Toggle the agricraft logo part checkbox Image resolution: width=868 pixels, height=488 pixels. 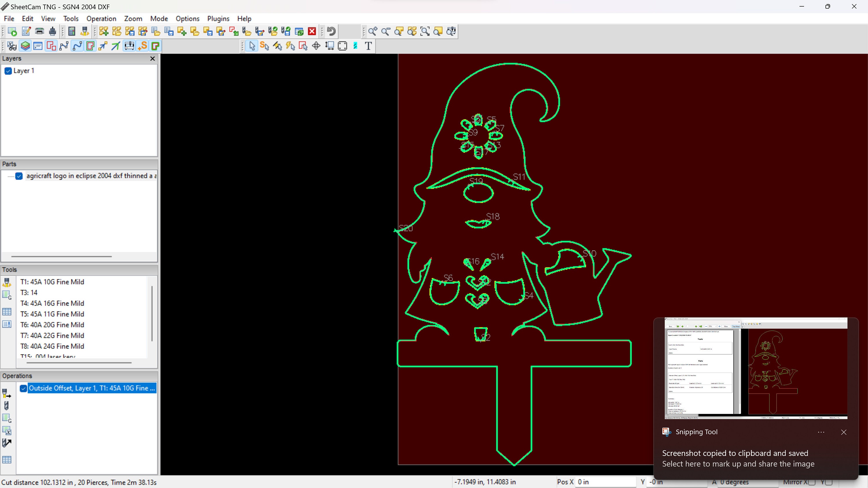pos(19,176)
